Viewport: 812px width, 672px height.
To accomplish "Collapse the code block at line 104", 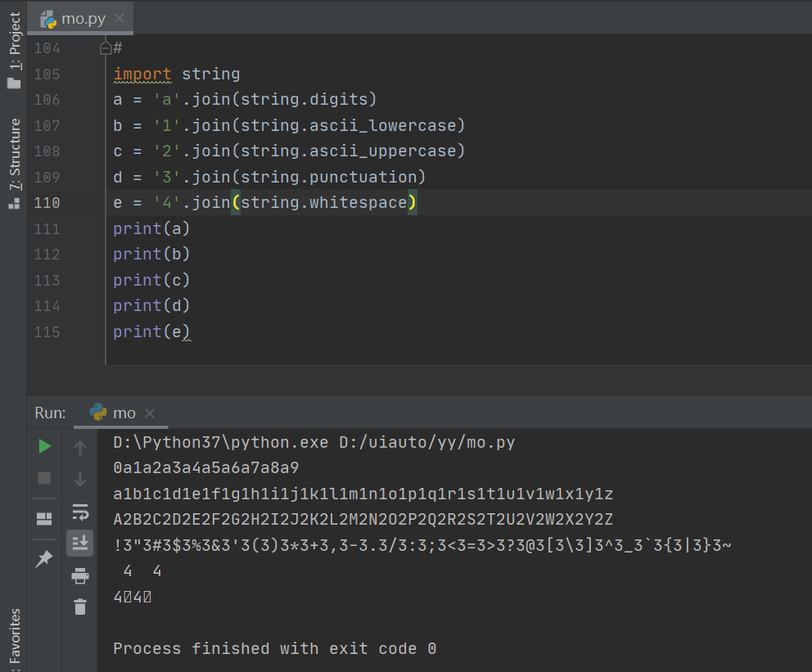I will coord(106,48).
